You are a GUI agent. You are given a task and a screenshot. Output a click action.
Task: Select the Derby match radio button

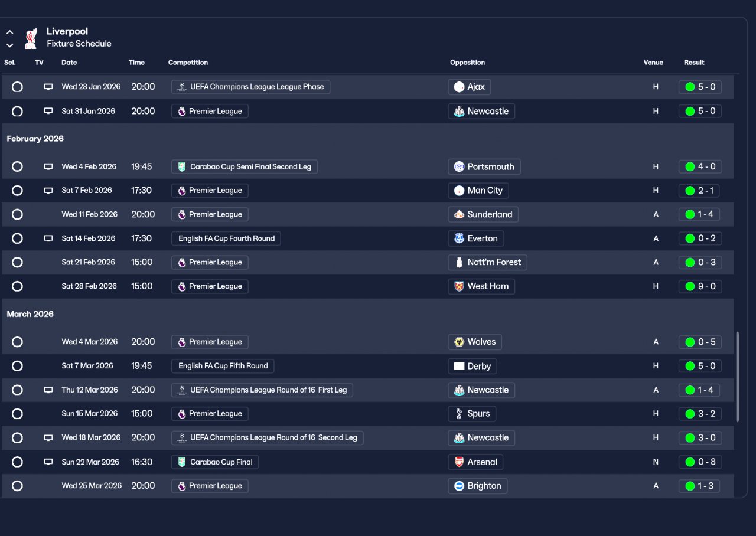pos(17,366)
